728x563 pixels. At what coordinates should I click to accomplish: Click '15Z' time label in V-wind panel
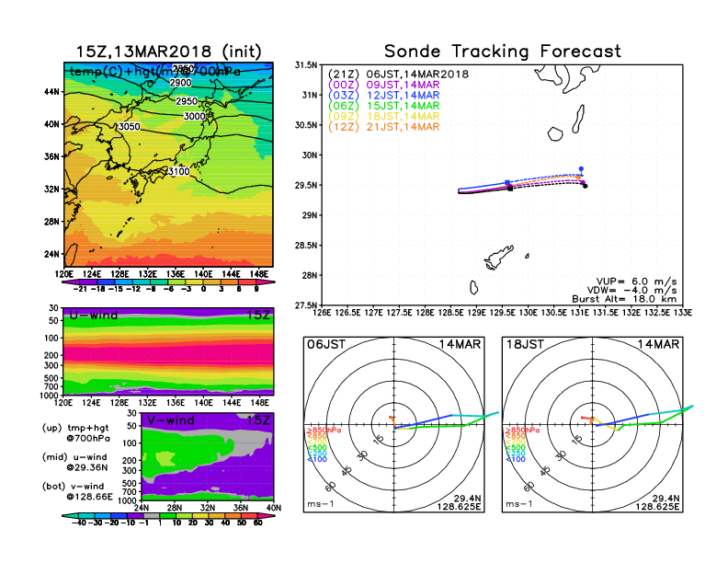[x=258, y=420]
